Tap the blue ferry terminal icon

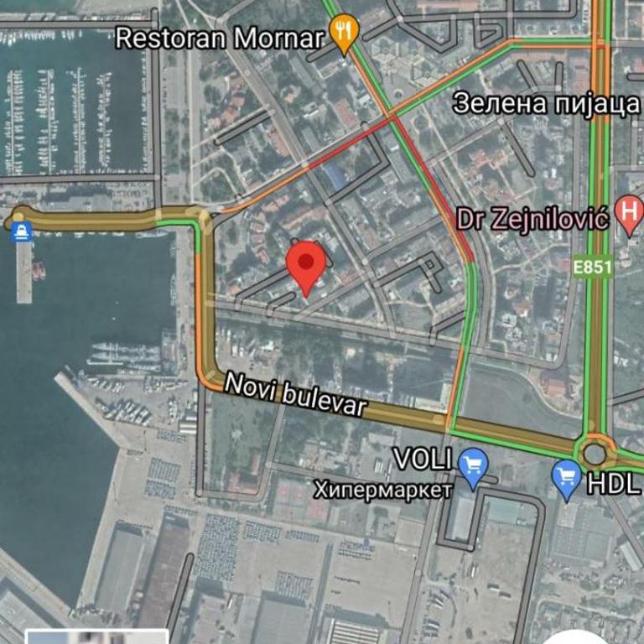click(x=22, y=231)
